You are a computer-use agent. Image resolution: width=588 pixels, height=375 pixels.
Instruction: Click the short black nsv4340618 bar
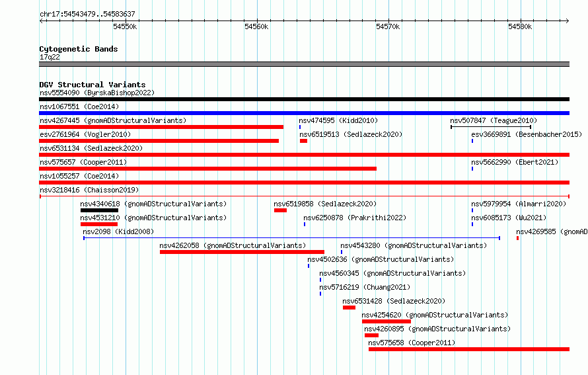pos(99,210)
